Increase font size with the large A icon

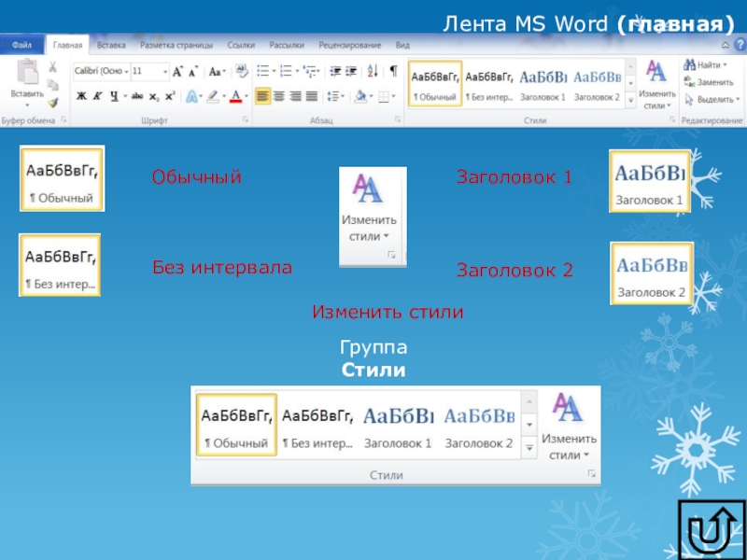[x=177, y=72]
